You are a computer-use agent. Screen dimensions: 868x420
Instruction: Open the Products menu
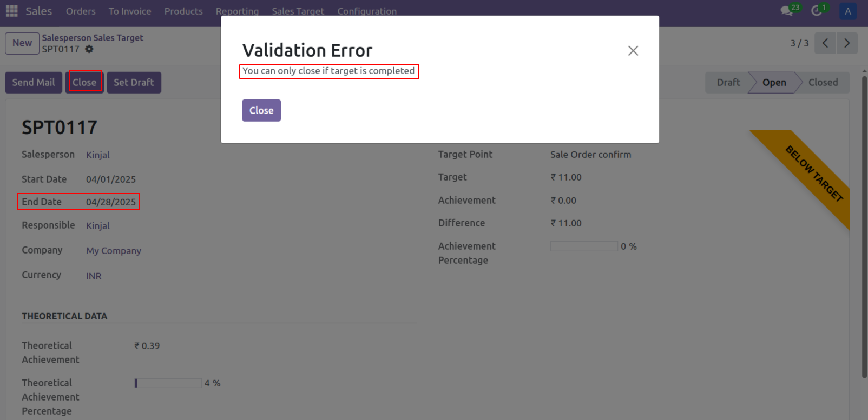click(x=183, y=11)
